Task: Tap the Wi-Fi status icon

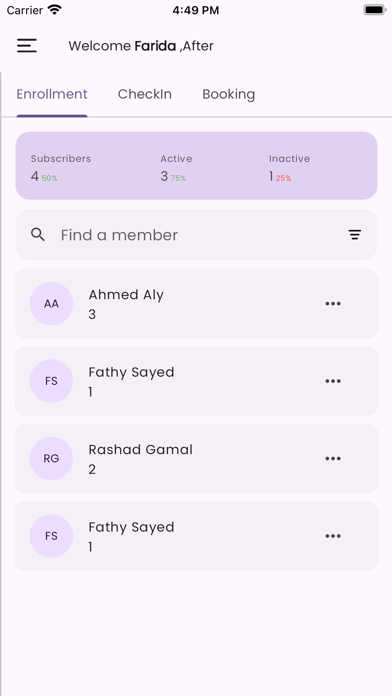Action: (x=55, y=10)
